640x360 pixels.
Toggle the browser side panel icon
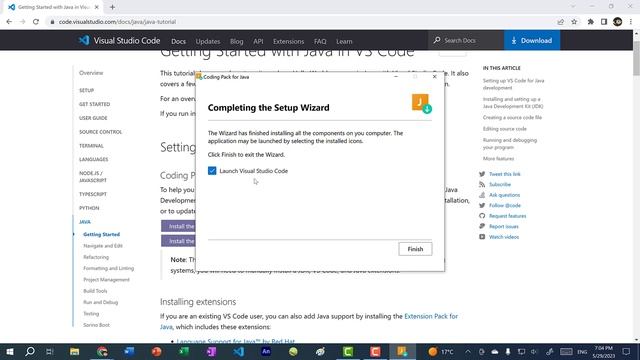[x=604, y=22]
